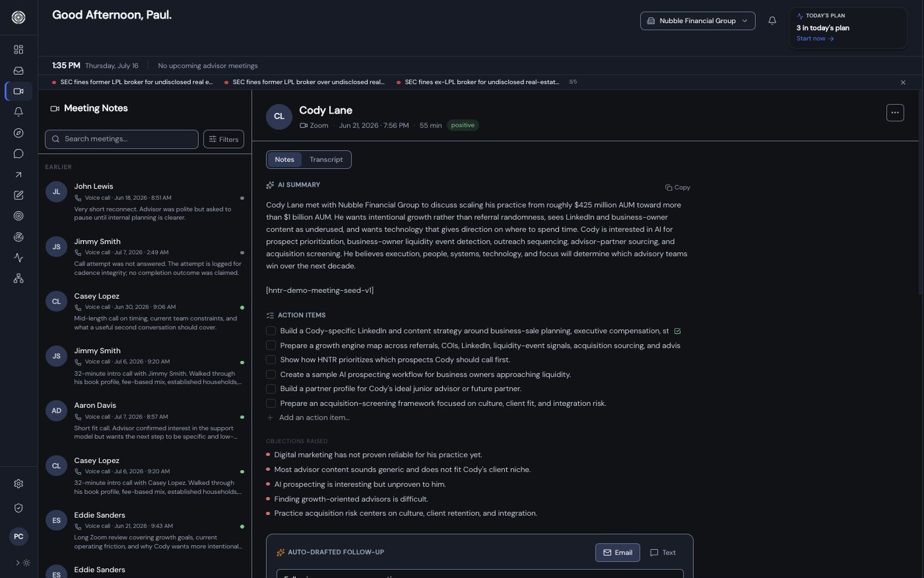Click the JL avatar for John Lewis

(x=56, y=191)
